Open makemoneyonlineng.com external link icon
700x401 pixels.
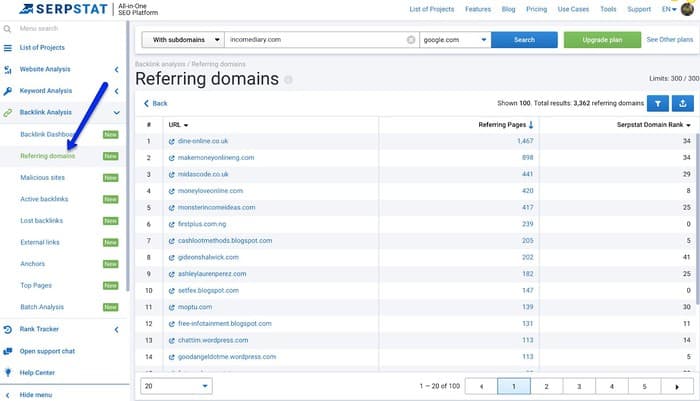pyautogui.click(x=171, y=158)
